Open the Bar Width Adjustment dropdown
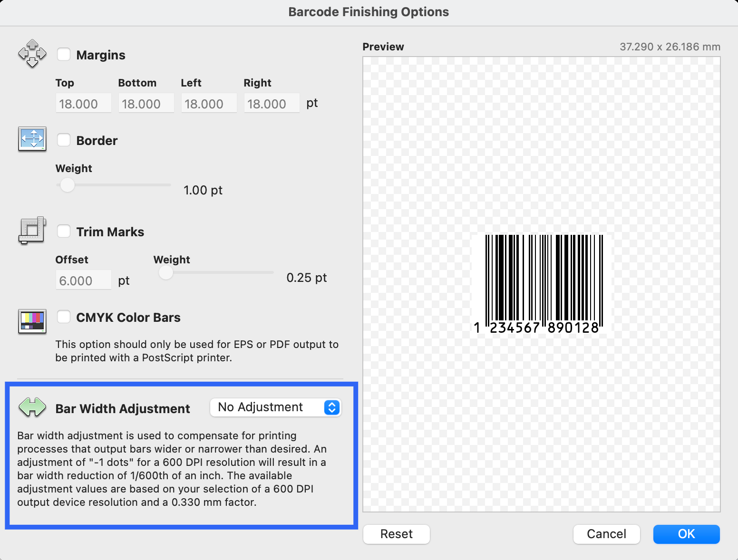This screenshot has height=560, width=738. pyautogui.click(x=276, y=407)
